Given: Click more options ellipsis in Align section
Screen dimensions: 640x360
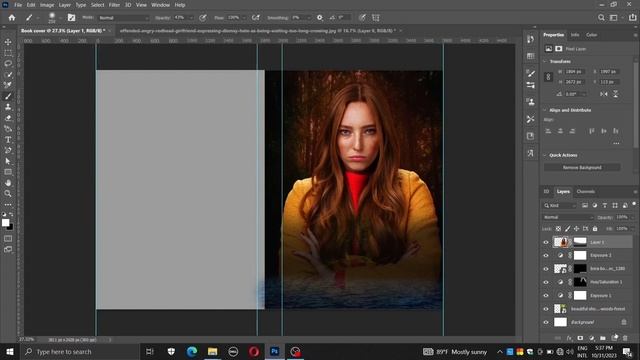Looking at the screenshot, I should click(616, 143).
